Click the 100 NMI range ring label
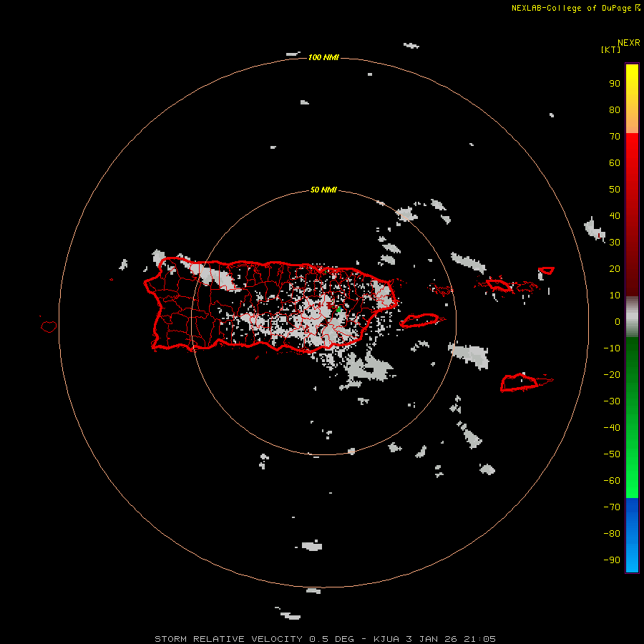 pyautogui.click(x=323, y=57)
